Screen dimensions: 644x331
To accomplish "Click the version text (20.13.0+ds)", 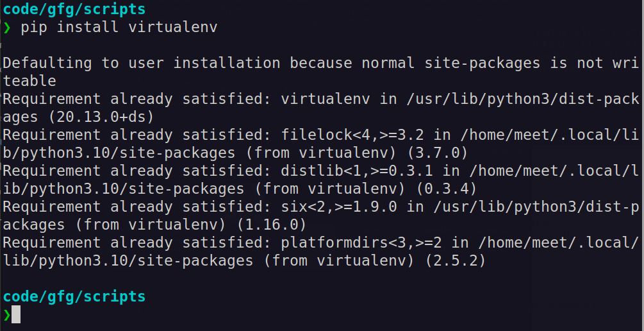I will coord(101,117).
